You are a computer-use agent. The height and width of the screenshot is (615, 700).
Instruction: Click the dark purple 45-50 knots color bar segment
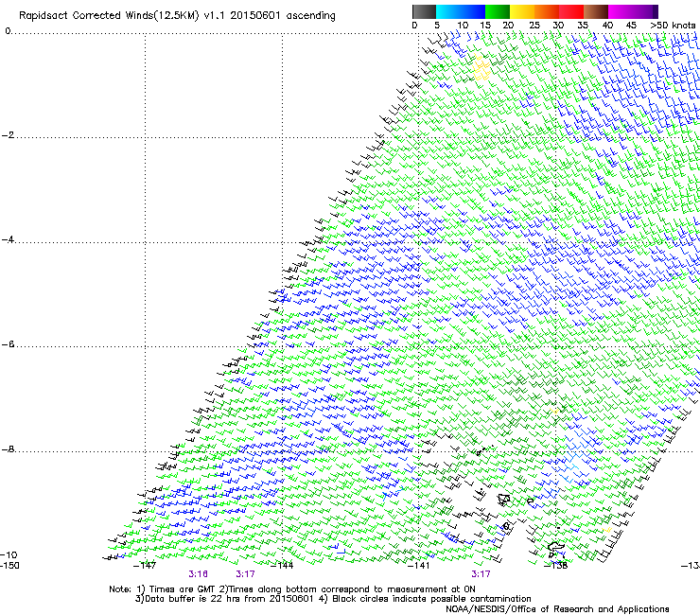click(645, 11)
